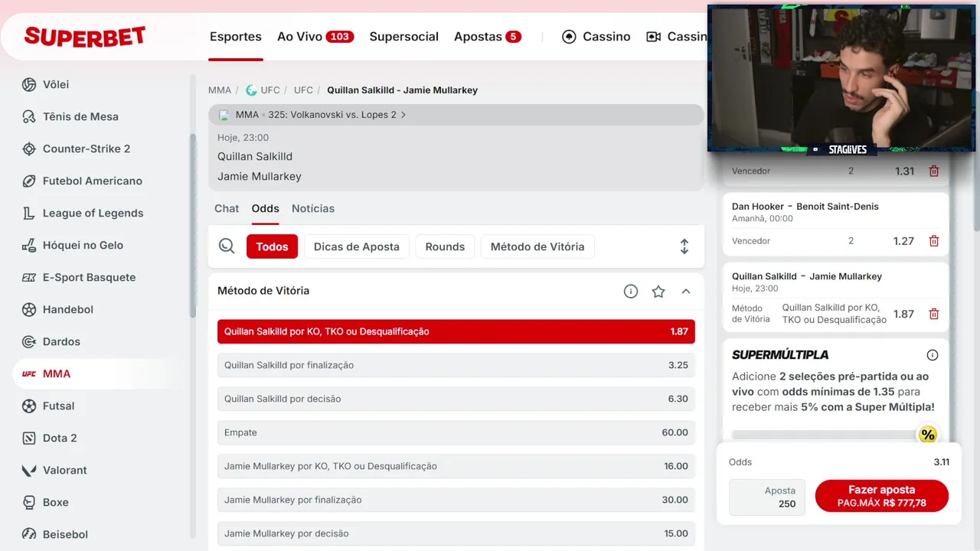This screenshot has height=551, width=980.
Task: Open Supermúltipla info icon
Action: coord(933,355)
